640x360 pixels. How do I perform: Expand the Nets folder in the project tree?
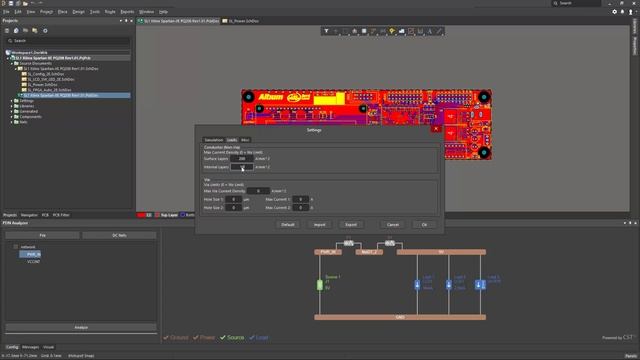pyautogui.click(x=12, y=122)
